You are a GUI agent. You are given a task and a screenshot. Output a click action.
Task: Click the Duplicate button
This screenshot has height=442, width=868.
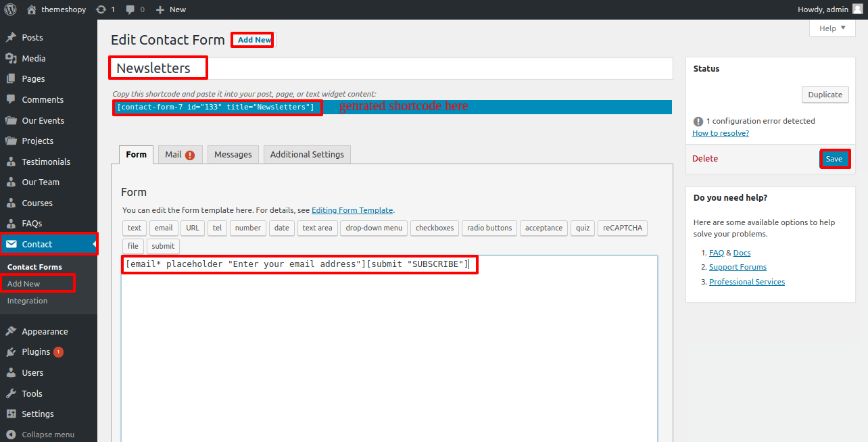[x=825, y=95]
